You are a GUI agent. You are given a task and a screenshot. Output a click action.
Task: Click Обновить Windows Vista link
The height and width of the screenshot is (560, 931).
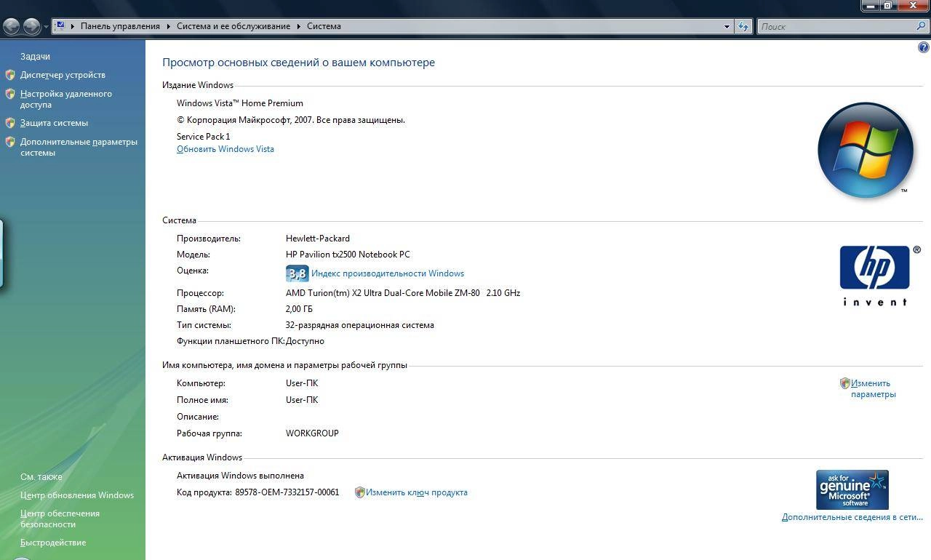point(225,149)
